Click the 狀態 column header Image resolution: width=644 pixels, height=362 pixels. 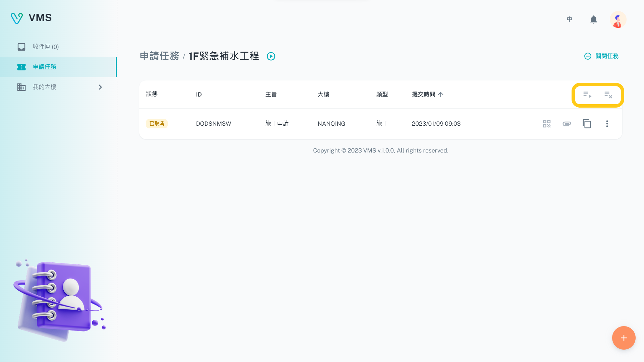point(152,94)
